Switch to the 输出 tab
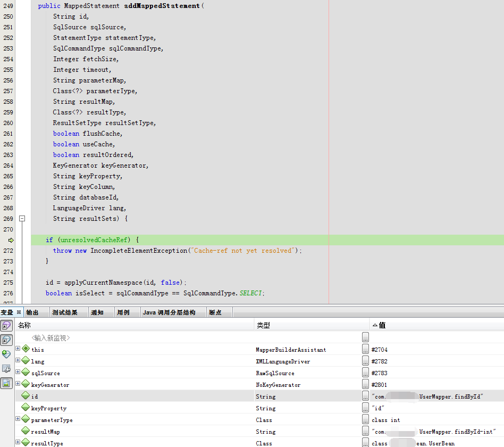Image resolution: width=504 pixels, height=447 pixels. 32,312
